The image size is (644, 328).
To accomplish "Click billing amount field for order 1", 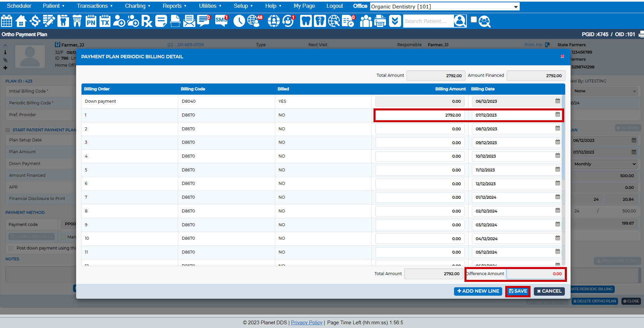I will [x=420, y=115].
